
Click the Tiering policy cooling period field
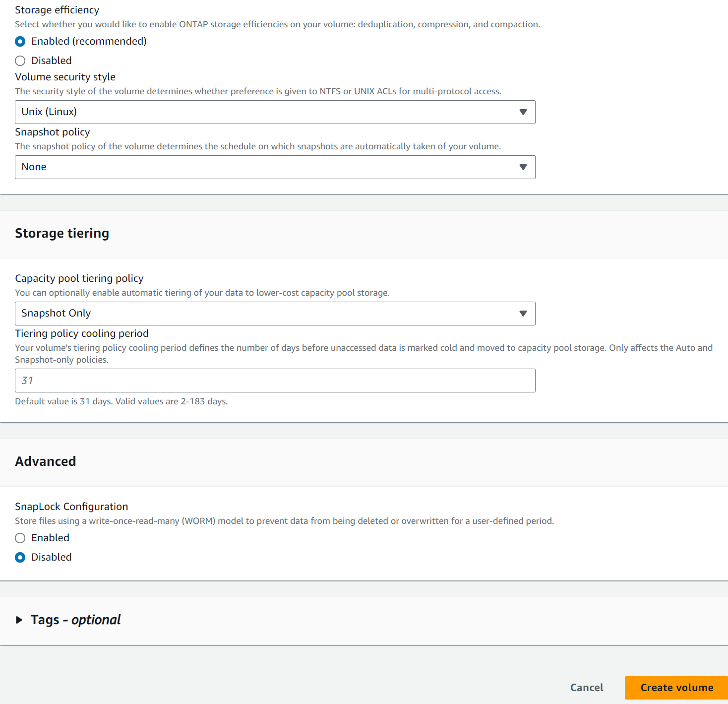click(275, 381)
